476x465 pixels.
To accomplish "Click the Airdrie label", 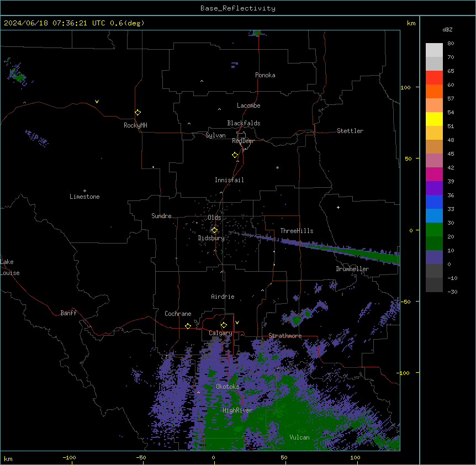I will (x=223, y=297).
